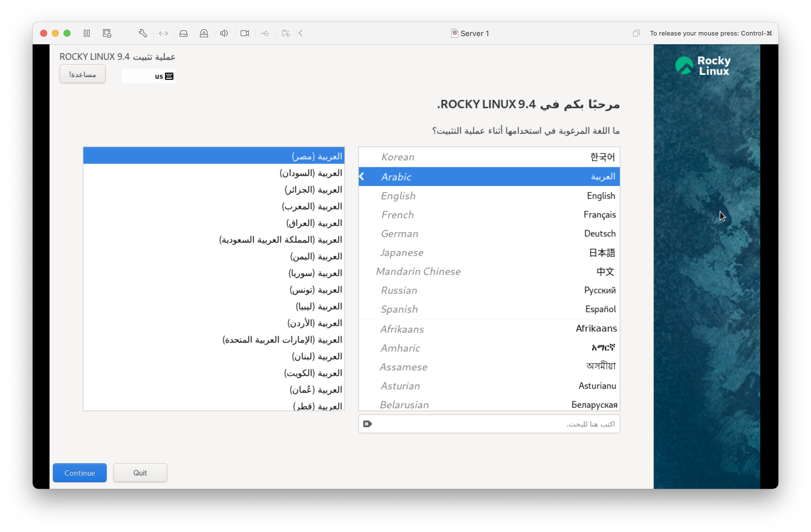Viewport: 811px width, 532px height.
Task: Minimize the Server 1 window yellow button
Action: pos(55,33)
